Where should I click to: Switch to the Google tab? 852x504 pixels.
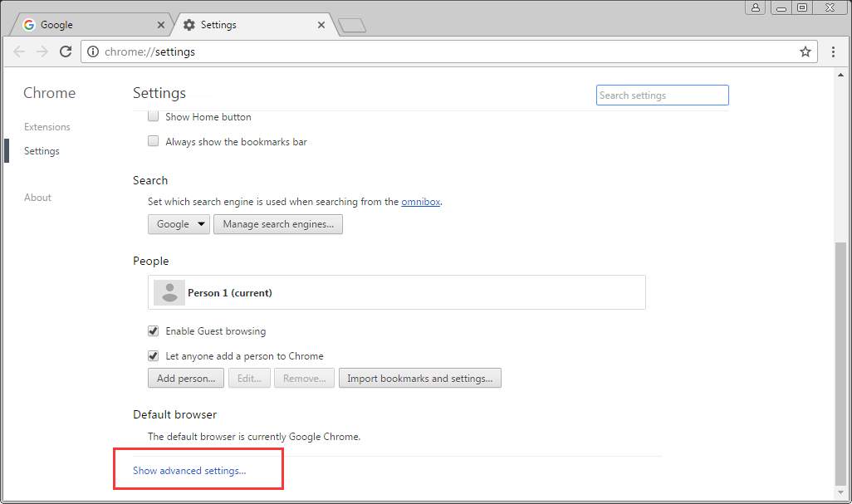90,25
